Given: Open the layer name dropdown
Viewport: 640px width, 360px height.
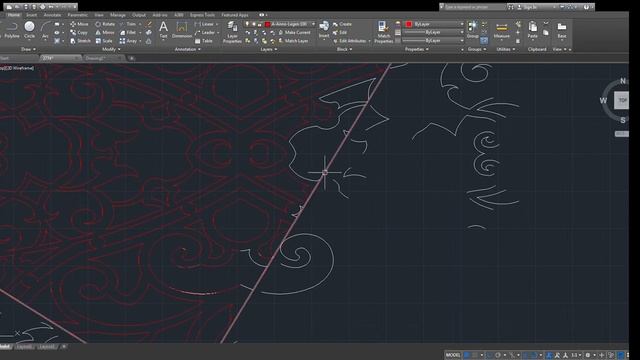Looking at the screenshot, I should coord(314,24).
